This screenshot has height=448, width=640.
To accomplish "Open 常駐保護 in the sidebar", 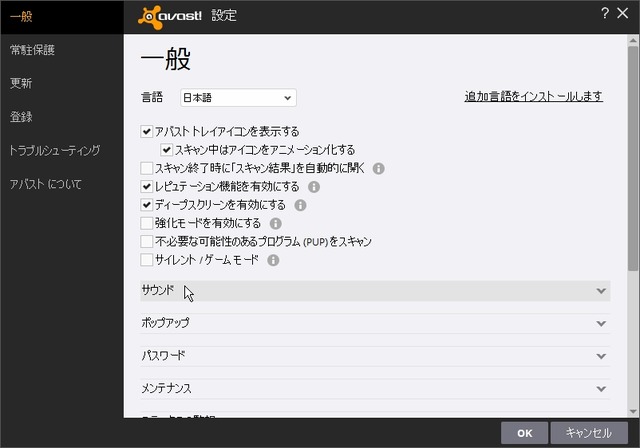I will [x=32, y=50].
